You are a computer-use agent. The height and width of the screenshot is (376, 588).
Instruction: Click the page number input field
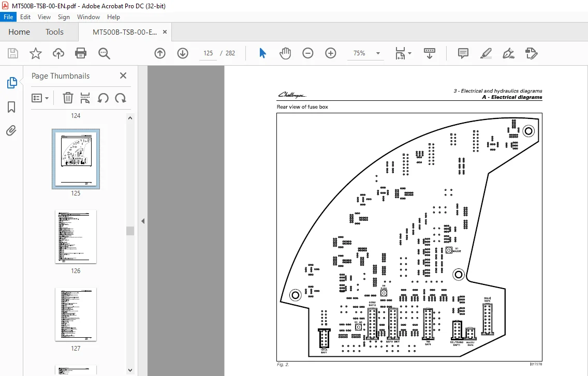pyautogui.click(x=208, y=53)
